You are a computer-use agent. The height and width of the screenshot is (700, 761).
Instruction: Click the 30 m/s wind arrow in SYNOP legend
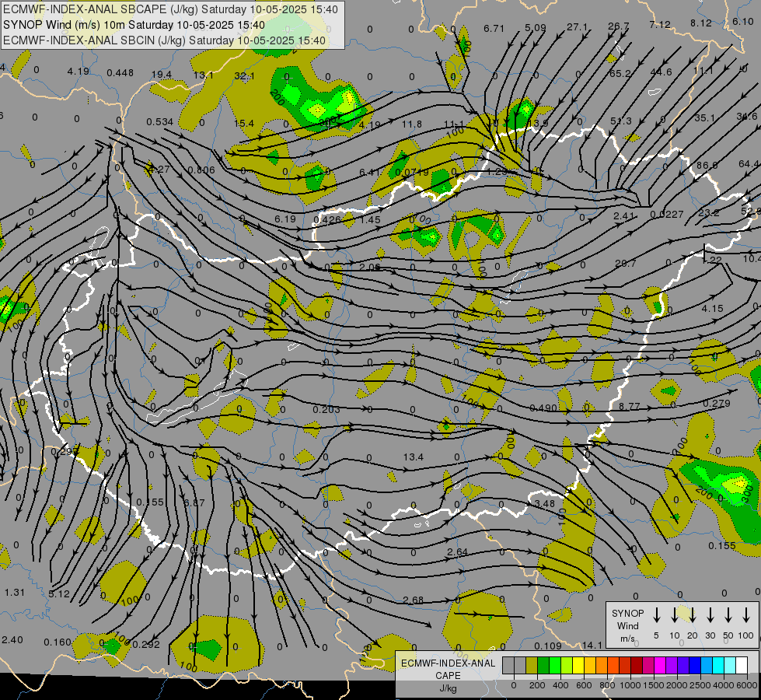(710, 615)
